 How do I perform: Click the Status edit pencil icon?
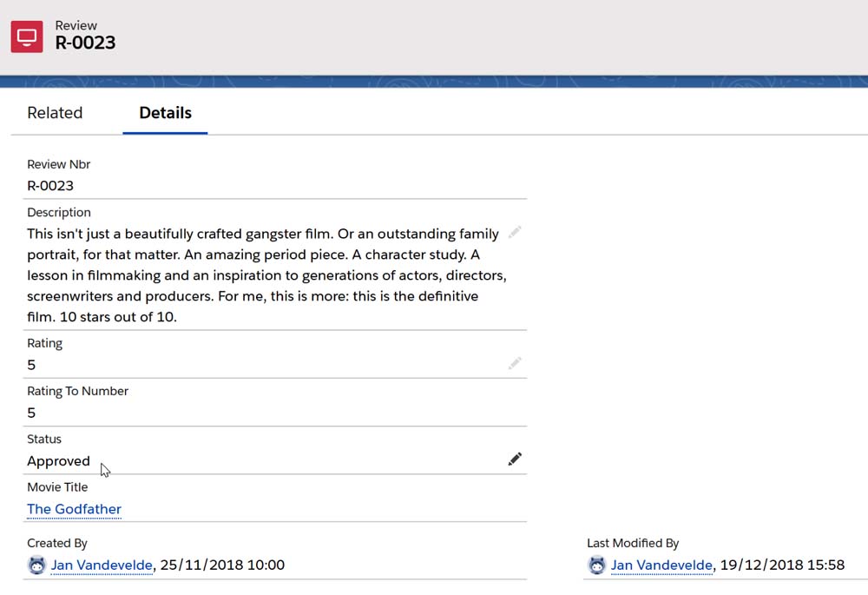coord(515,459)
